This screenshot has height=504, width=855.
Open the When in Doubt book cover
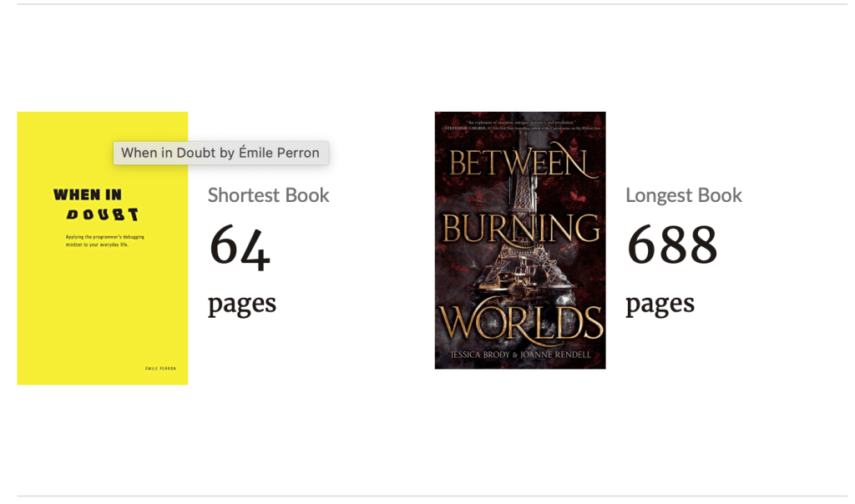[x=102, y=284]
